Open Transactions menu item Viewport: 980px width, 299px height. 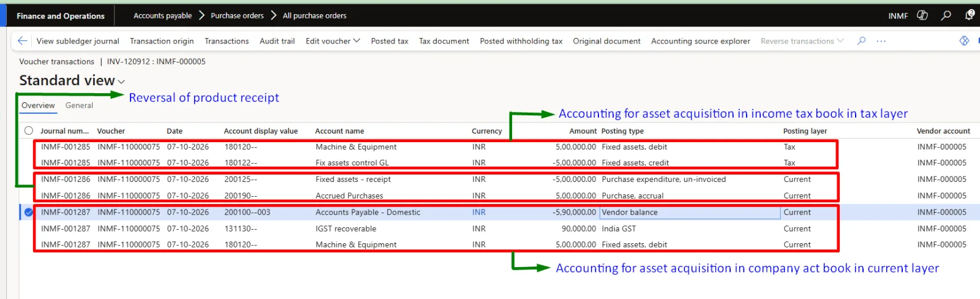[227, 41]
